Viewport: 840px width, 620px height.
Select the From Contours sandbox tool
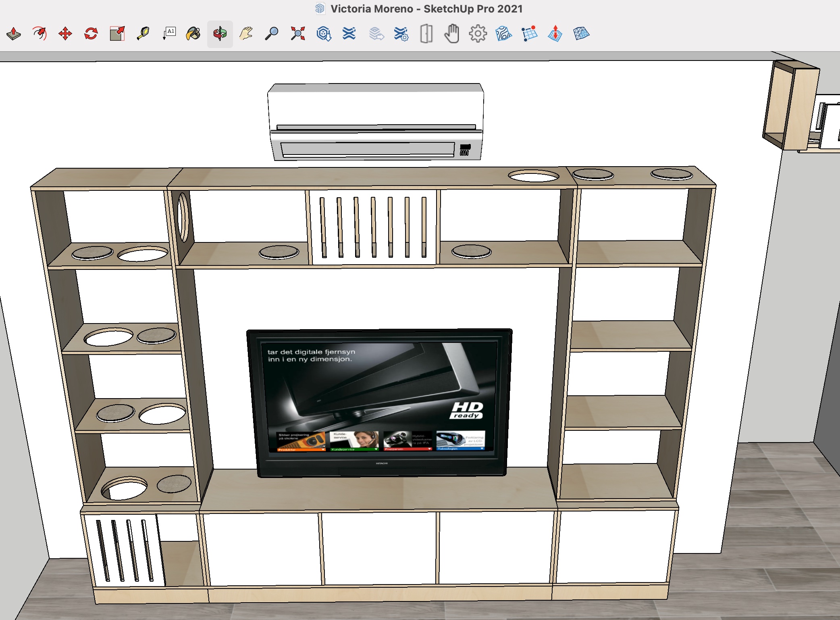tap(503, 34)
